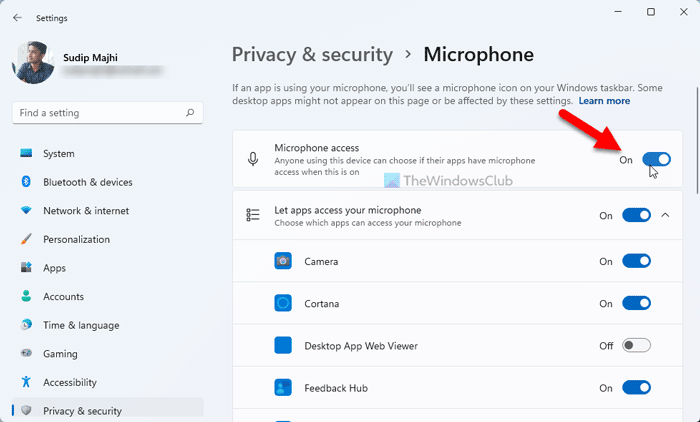The width and height of the screenshot is (700, 422).
Task: Click the Bluetooth & devices sidebar icon
Action: tap(26, 182)
